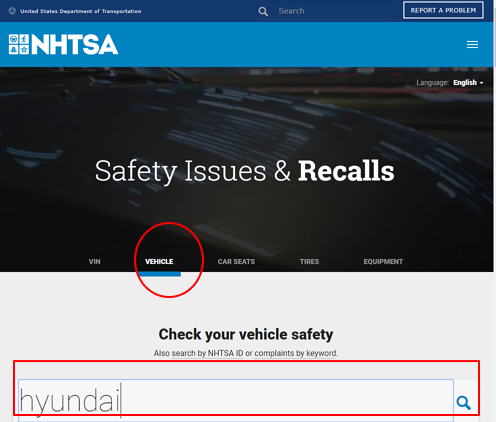Click the vehicle search field containing hyundai

(x=236, y=400)
